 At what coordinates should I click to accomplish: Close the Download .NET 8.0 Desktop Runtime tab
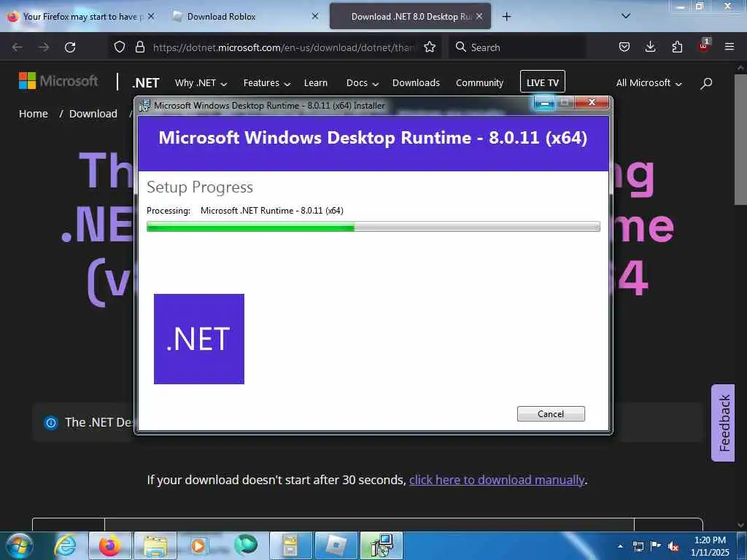[479, 16]
